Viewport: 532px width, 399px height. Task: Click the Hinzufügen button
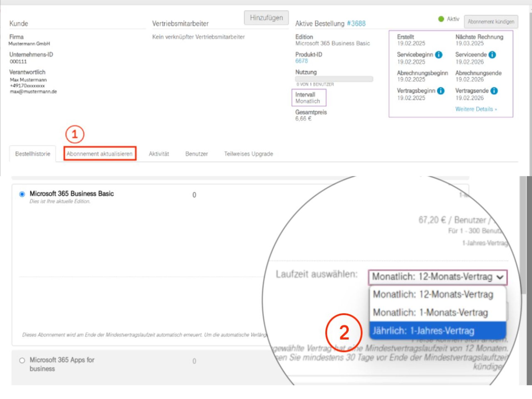pyautogui.click(x=266, y=18)
